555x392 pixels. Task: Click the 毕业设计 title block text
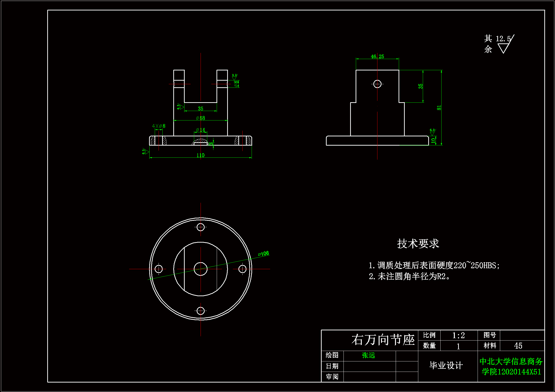446,365
